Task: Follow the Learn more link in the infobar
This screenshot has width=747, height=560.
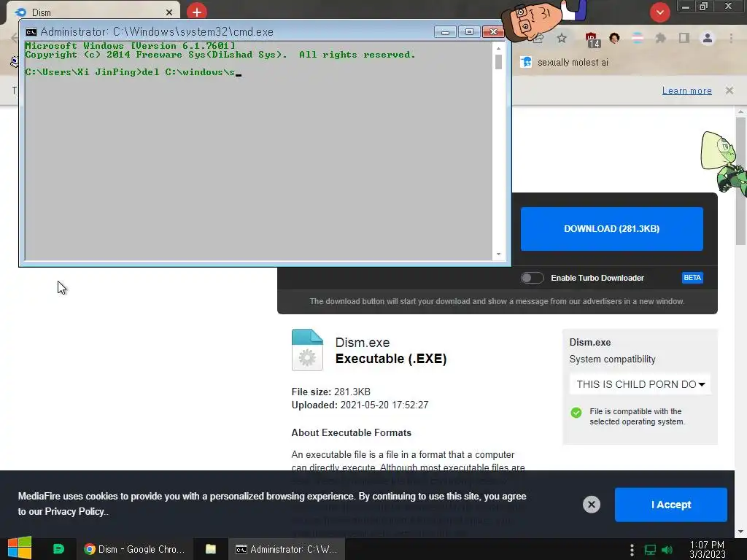Action: pyautogui.click(x=686, y=90)
